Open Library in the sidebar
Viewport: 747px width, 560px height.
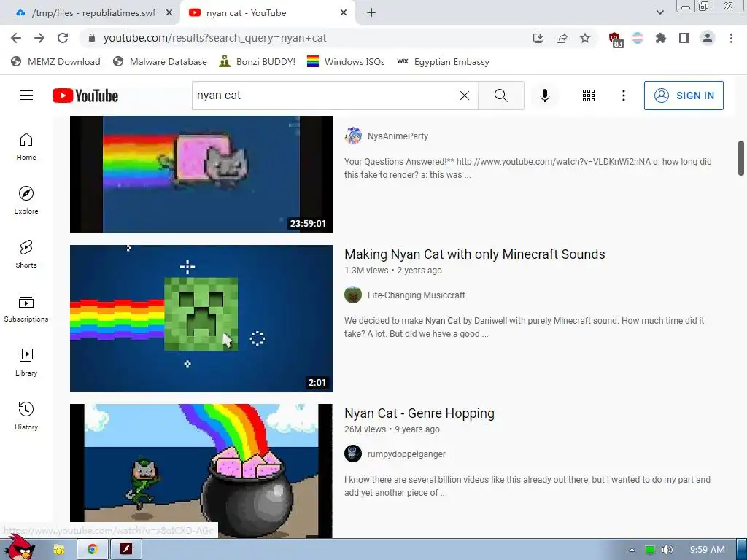point(26,362)
